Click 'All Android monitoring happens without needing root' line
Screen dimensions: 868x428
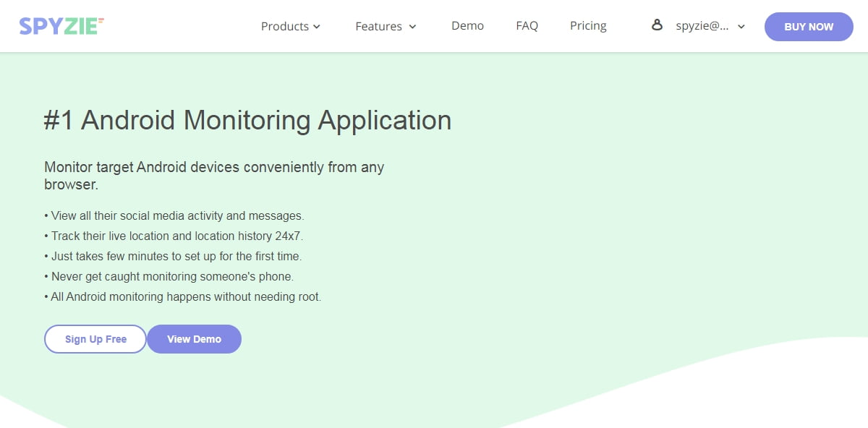pos(183,296)
